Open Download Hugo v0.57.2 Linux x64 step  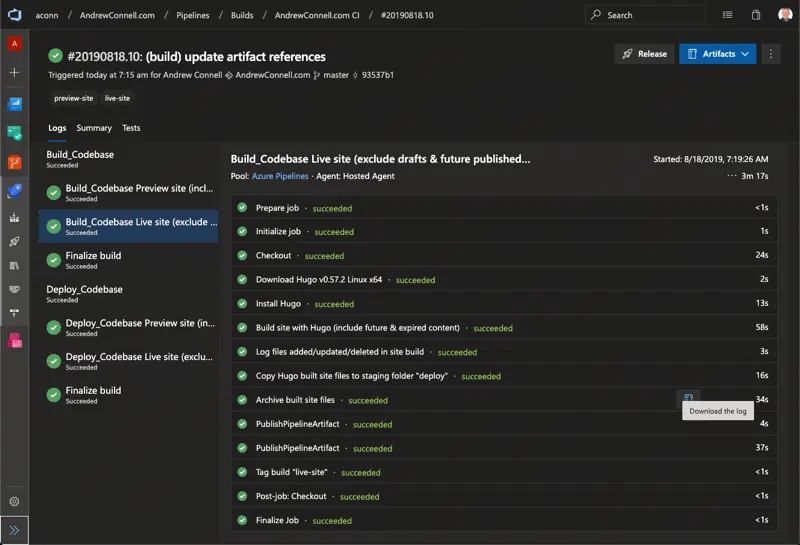pyautogui.click(x=504, y=279)
